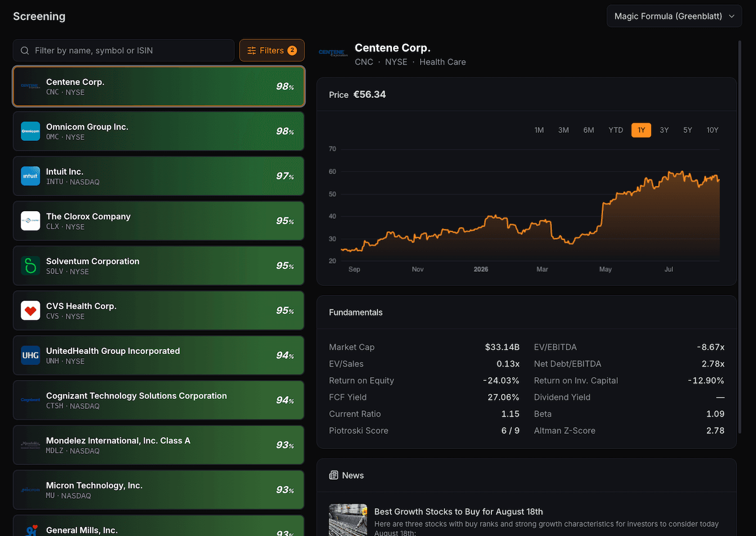This screenshot has height=536, width=756.
Task: Click the Intuit logo icon
Action: tap(30, 176)
